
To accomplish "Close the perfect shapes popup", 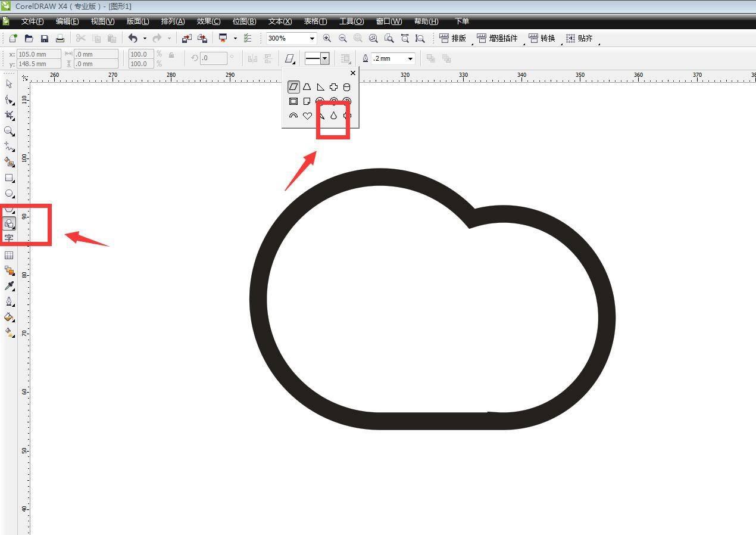I will (353, 73).
